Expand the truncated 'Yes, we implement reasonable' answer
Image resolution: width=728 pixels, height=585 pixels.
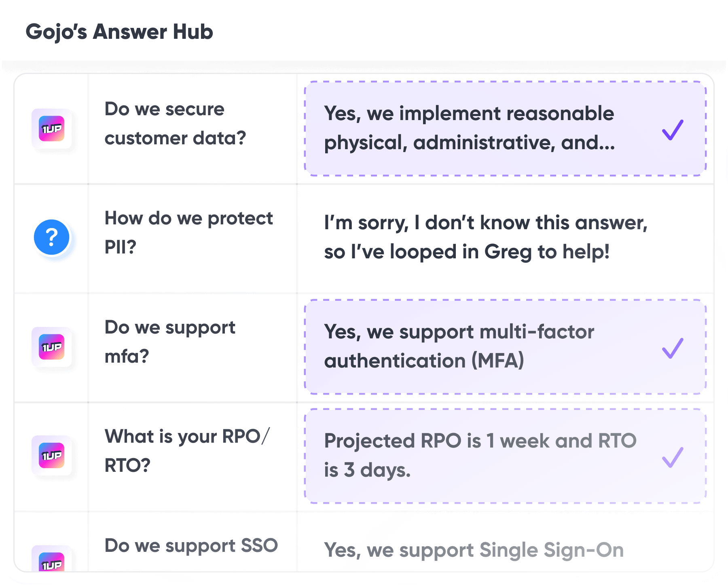[469, 128]
